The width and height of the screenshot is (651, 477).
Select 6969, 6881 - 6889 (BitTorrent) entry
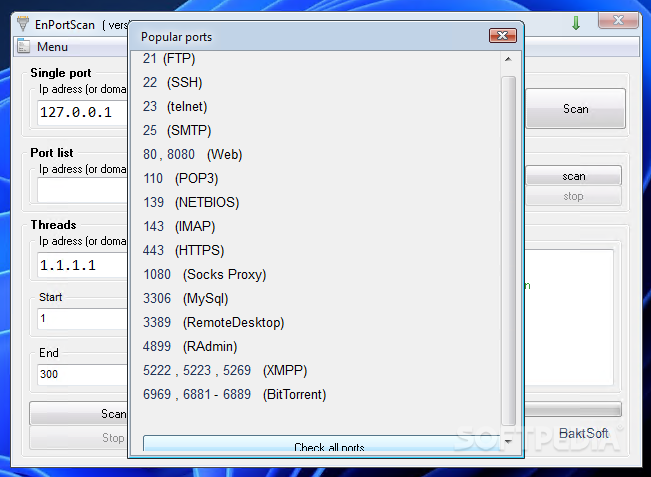click(235, 394)
